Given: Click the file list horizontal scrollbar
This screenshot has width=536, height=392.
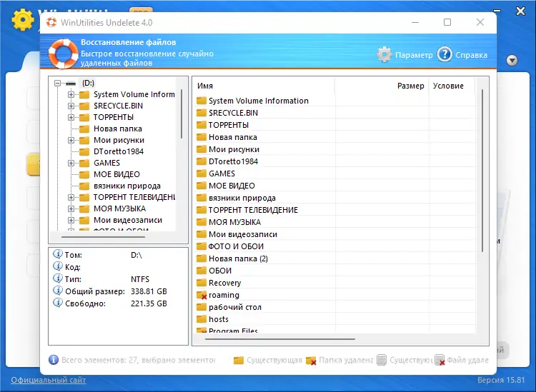Looking at the screenshot, I should click(x=280, y=339).
